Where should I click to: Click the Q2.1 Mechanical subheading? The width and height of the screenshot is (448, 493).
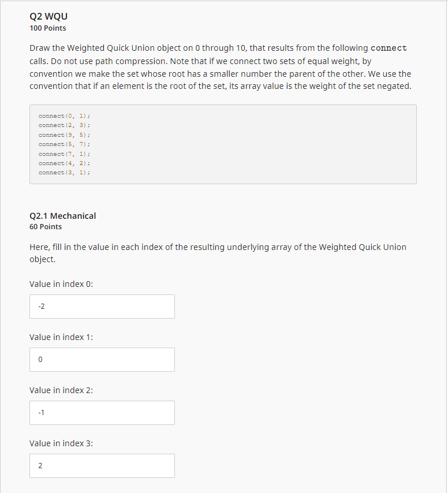point(63,215)
